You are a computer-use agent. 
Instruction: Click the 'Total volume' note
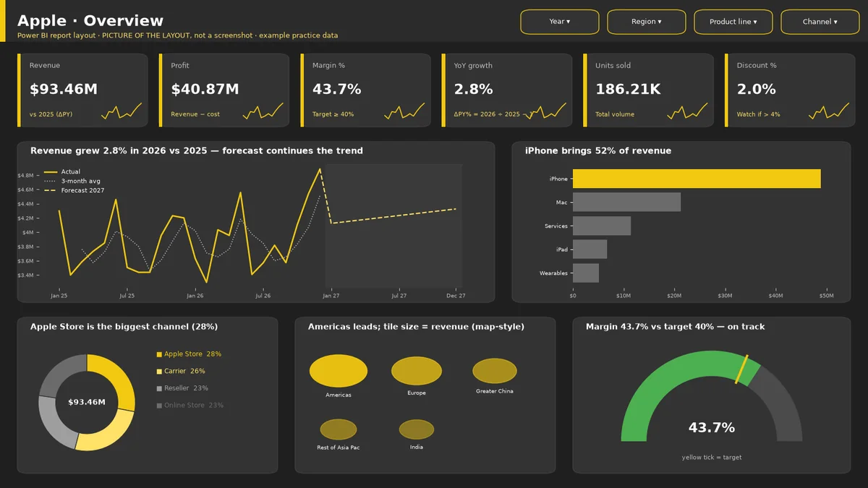[615, 114]
